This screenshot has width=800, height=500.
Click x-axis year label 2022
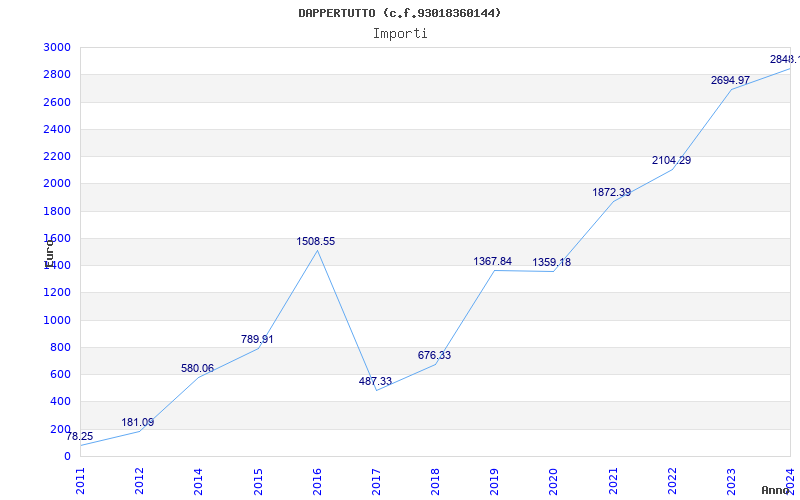click(672, 481)
